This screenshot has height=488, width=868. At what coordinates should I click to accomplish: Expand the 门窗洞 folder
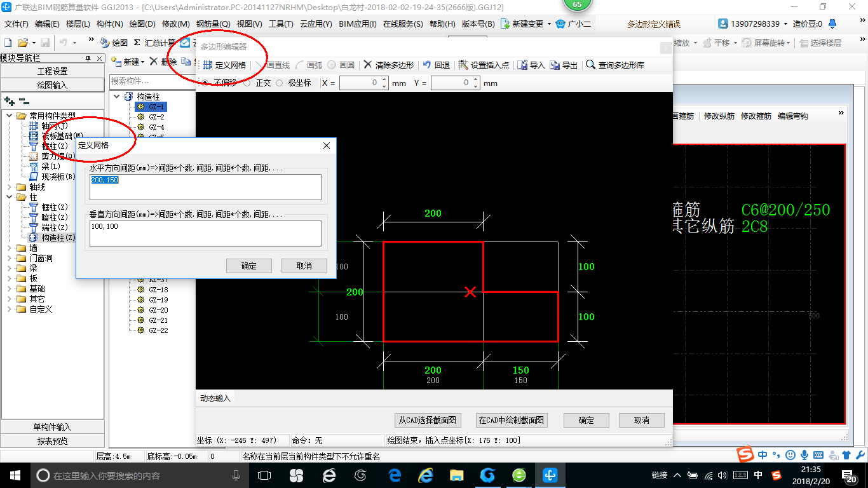coord(10,258)
